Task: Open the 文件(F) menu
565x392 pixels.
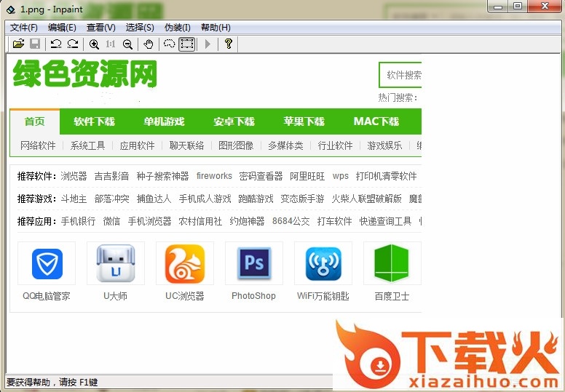Action: click(24, 28)
